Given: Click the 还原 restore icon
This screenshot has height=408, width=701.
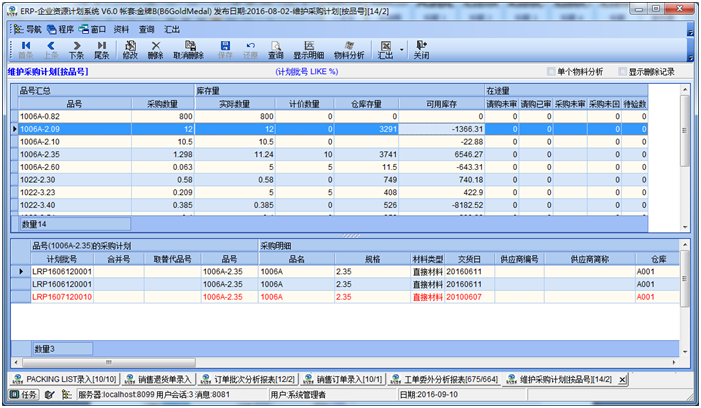Looking at the screenshot, I should click(x=250, y=50).
